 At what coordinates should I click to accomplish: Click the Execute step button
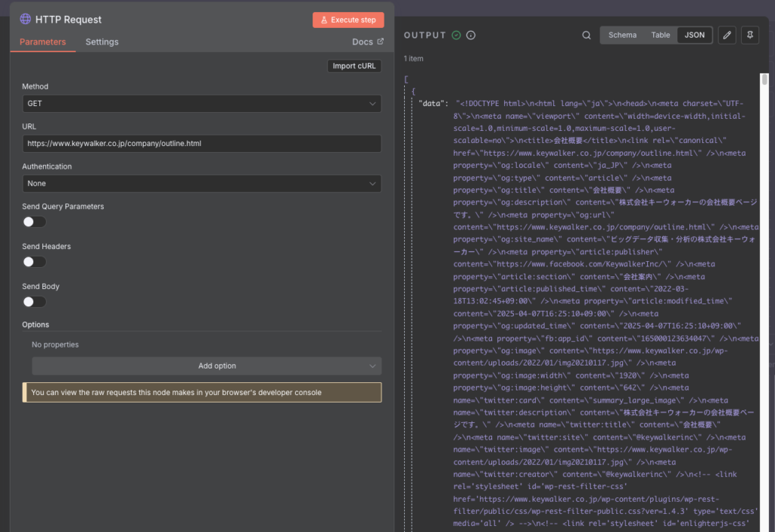pyautogui.click(x=348, y=19)
